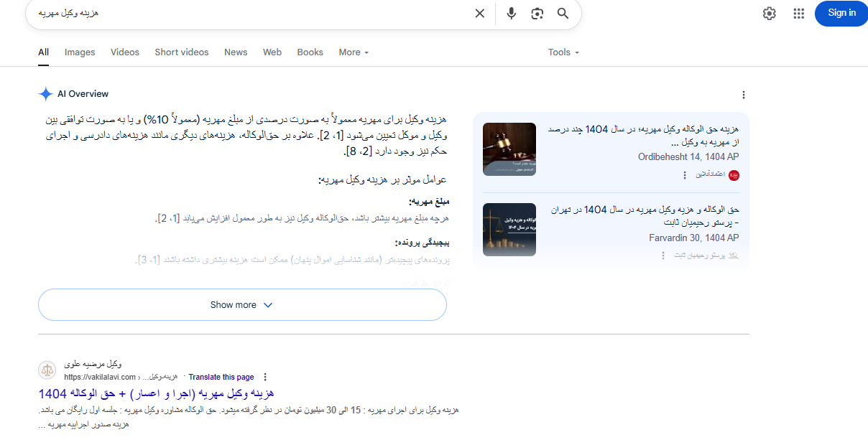Switch to the All results tab
Viewport: 868px width, 445px height.
[44, 52]
